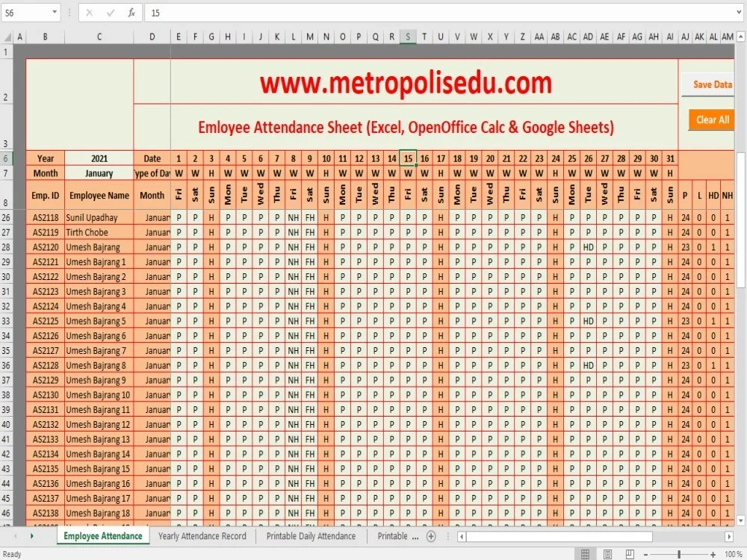The image size is (747, 560).
Task: Switch to the Yearly Attendance Record tab
Action: (x=202, y=536)
